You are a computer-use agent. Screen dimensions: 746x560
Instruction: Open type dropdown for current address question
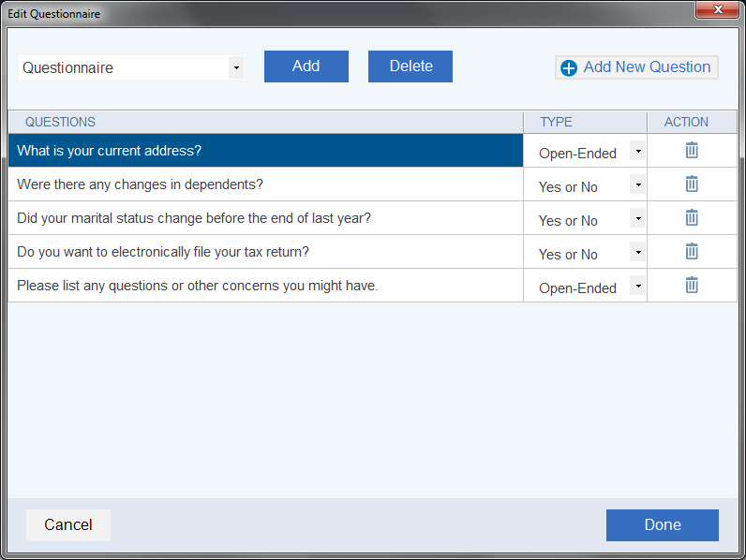click(x=638, y=151)
